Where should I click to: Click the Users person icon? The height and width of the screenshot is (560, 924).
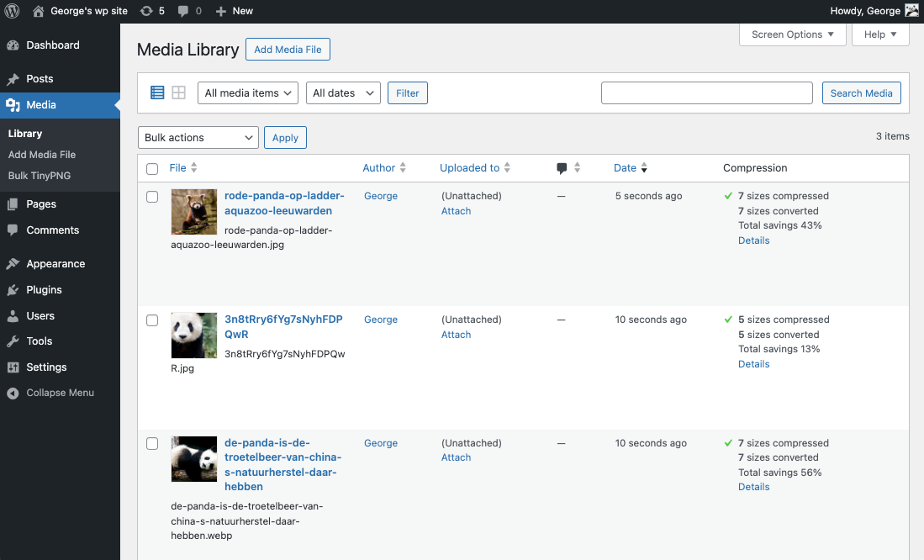(13, 316)
